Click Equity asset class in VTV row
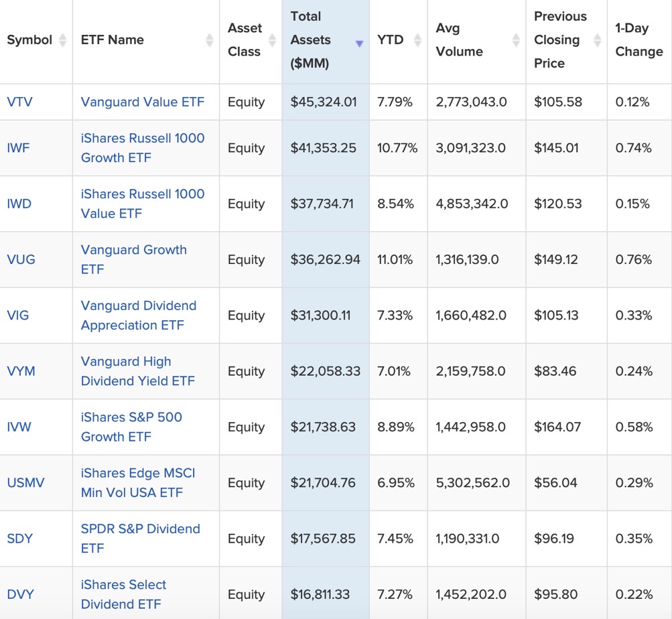This screenshot has width=672, height=619. click(247, 102)
